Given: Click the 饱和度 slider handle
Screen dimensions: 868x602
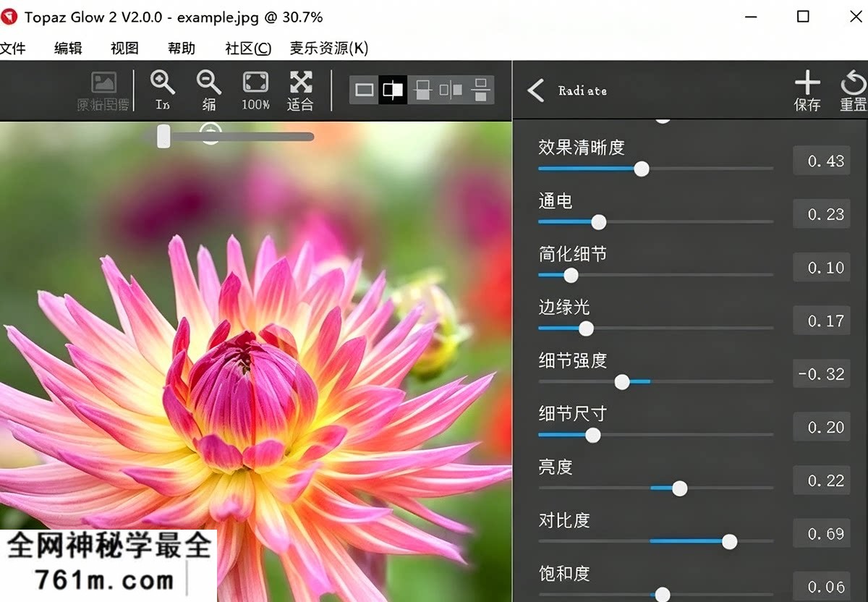Looking at the screenshot, I should (662, 595).
